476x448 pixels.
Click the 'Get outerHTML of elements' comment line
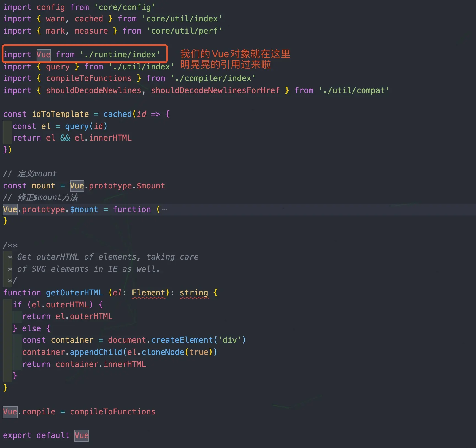coord(103,257)
